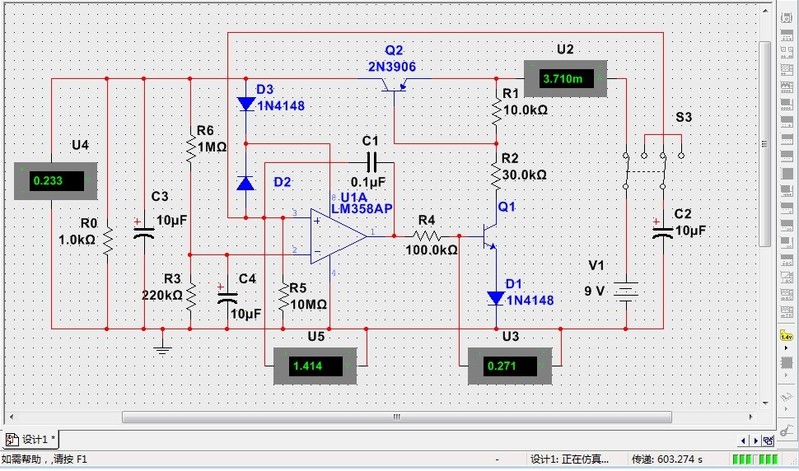Click the U2 meter reading 3.710m
The width and height of the screenshot is (799, 471).
coord(567,77)
